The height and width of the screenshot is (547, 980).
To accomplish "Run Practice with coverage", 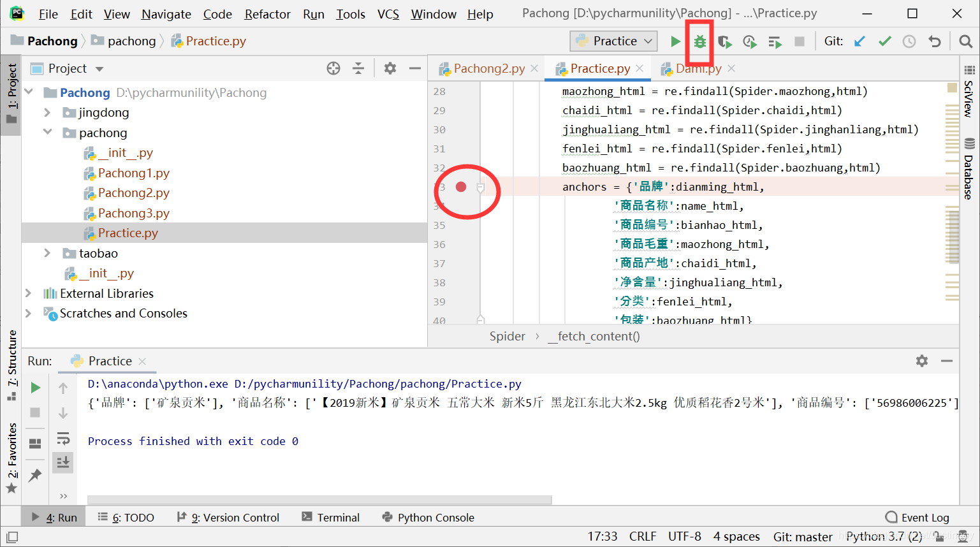I will coord(725,41).
